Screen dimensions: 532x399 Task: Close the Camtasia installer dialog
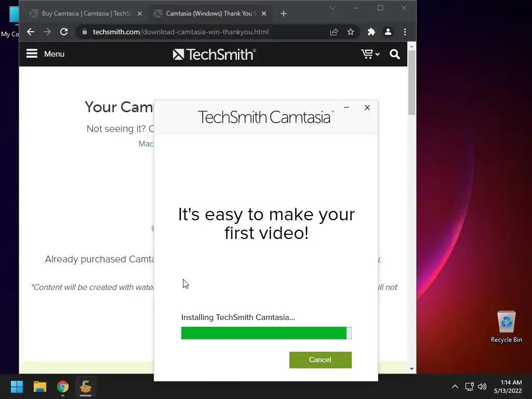tap(367, 108)
